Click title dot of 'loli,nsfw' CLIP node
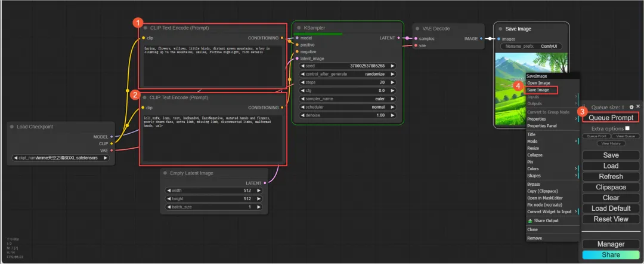This screenshot has height=264, width=644. pyautogui.click(x=145, y=98)
